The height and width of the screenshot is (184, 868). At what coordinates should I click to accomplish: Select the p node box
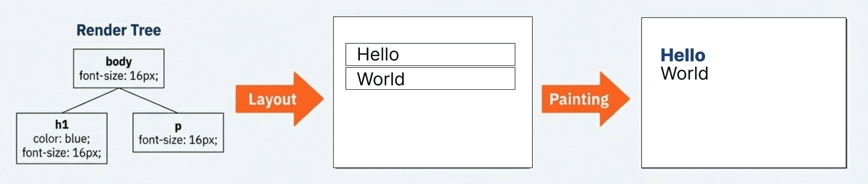click(178, 133)
